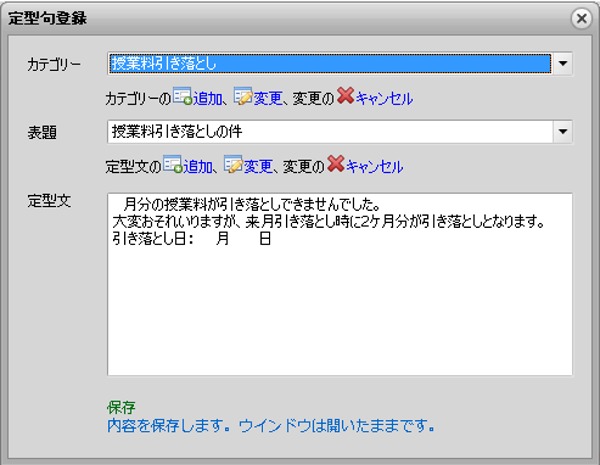Click the add icon beside カテゴリーの

pyautogui.click(x=182, y=96)
